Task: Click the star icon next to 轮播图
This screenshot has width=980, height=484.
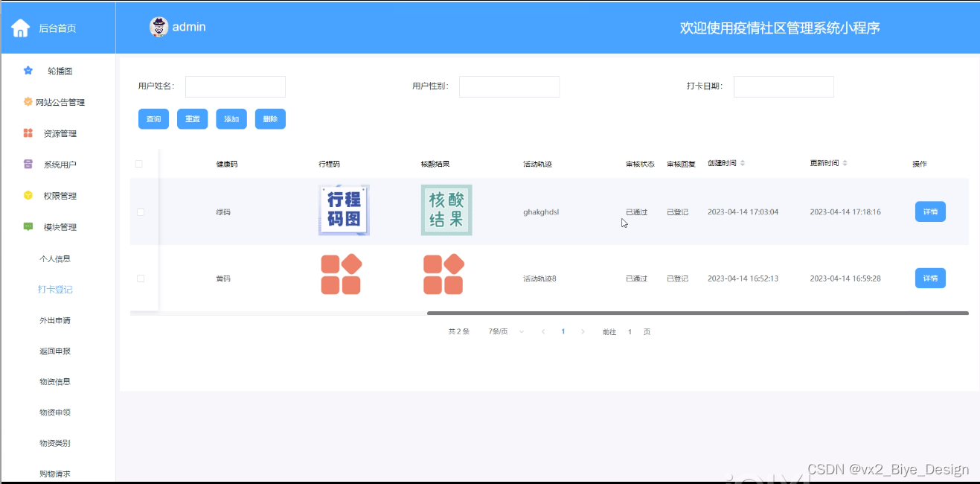Action: coord(28,71)
